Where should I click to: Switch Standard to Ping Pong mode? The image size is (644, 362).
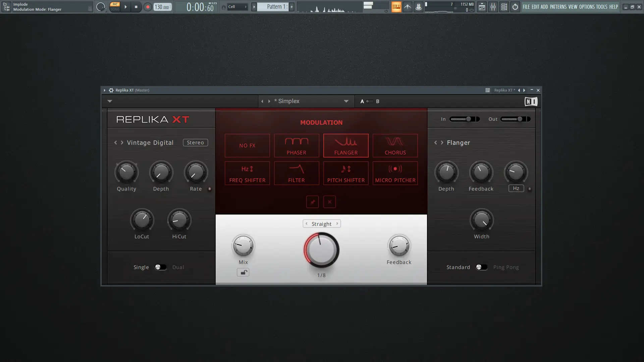(481, 267)
